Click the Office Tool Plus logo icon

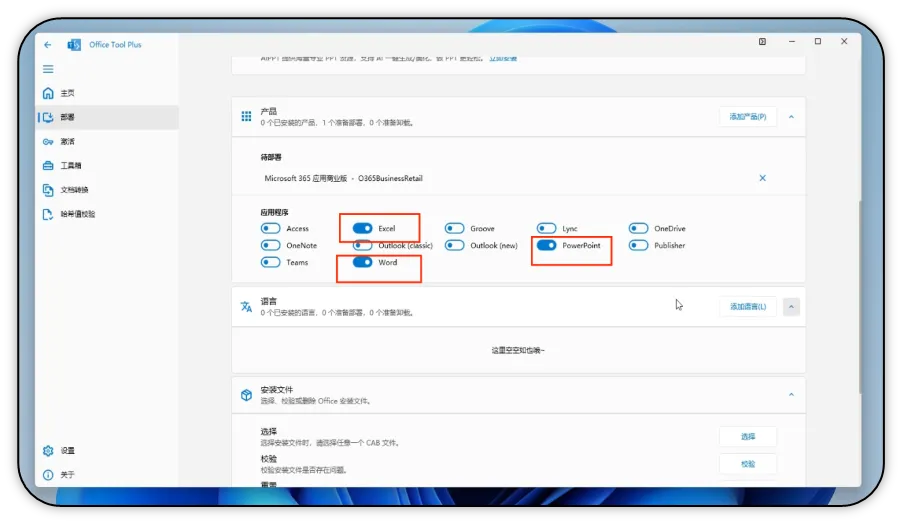coord(74,44)
